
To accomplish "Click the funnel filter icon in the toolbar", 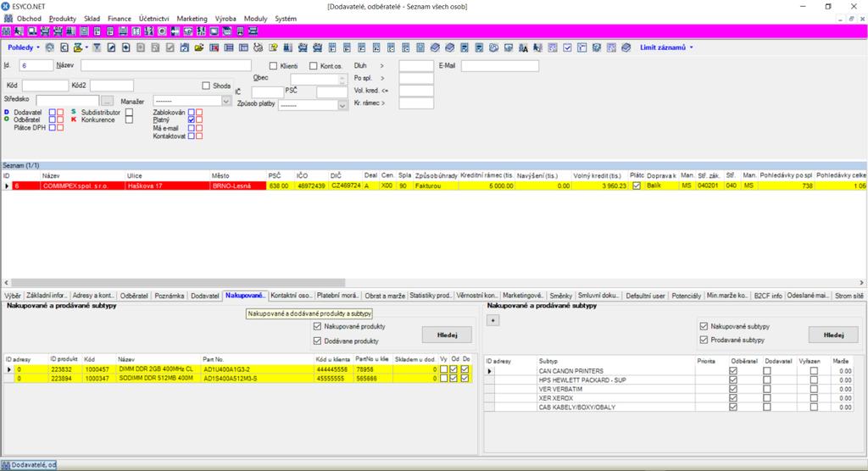I will (x=97, y=47).
